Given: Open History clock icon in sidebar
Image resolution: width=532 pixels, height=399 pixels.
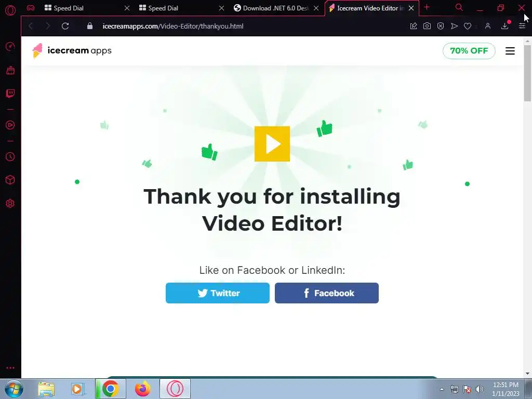Looking at the screenshot, I should 10,156.
